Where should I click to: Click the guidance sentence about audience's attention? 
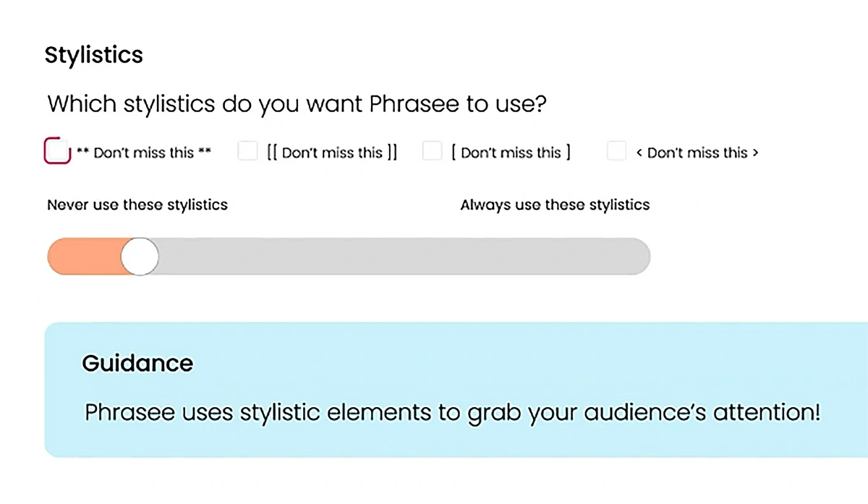point(453,413)
